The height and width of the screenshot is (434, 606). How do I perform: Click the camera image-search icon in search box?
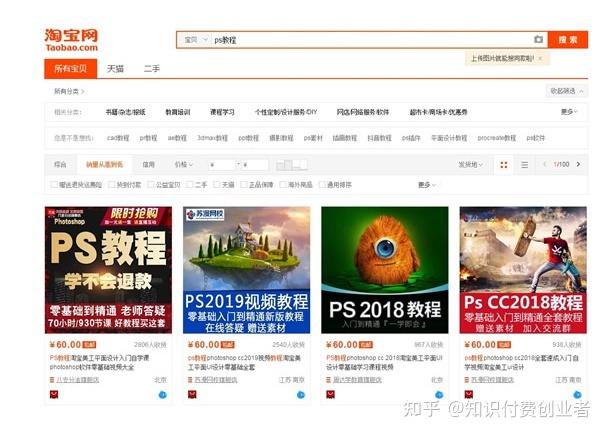coord(538,39)
